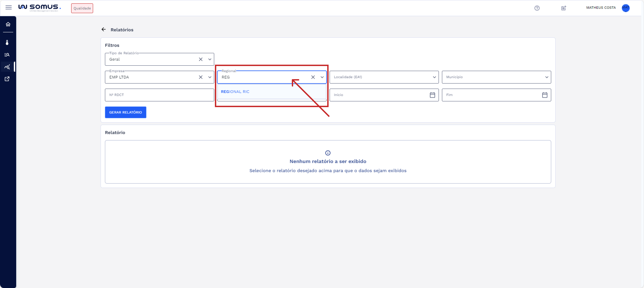Click the search list sidebar icon
This screenshot has height=288, width=644.
7,55
